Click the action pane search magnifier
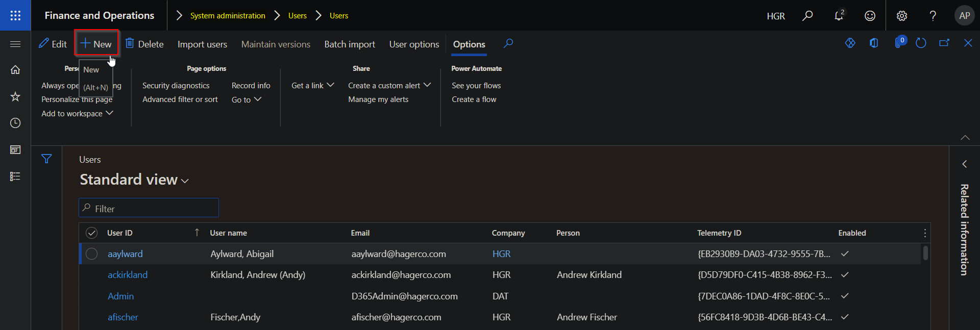This screenshot has height=330, width=980. 508,43
